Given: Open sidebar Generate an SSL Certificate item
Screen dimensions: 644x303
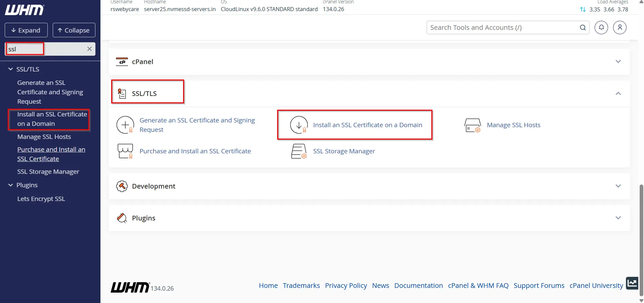Looking at the screenshot, I should (50, 92).
